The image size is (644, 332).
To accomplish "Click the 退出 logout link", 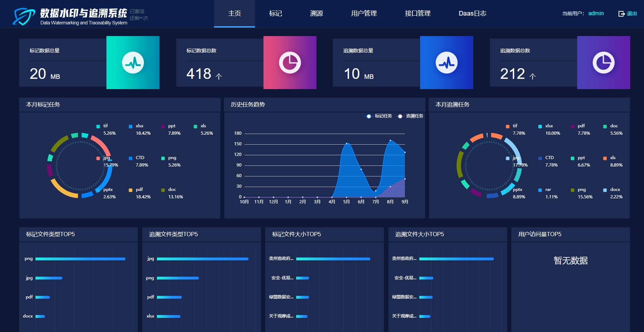I will coord(632,14).
